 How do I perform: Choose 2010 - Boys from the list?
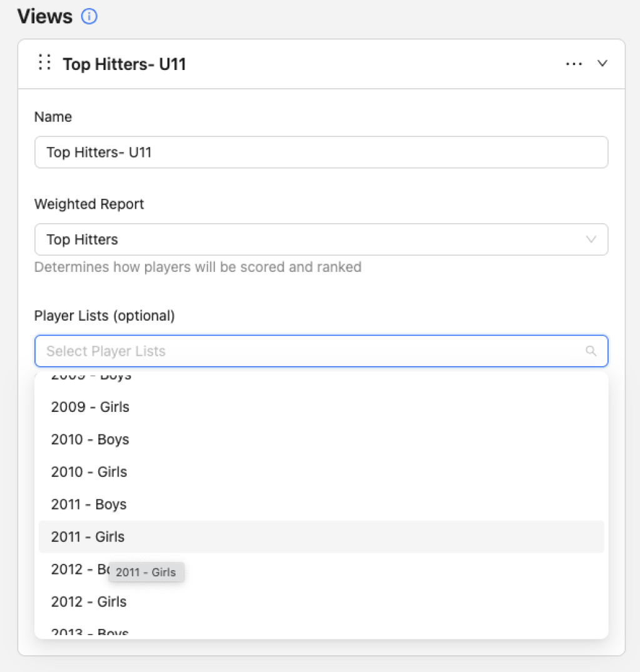[90, 439]
